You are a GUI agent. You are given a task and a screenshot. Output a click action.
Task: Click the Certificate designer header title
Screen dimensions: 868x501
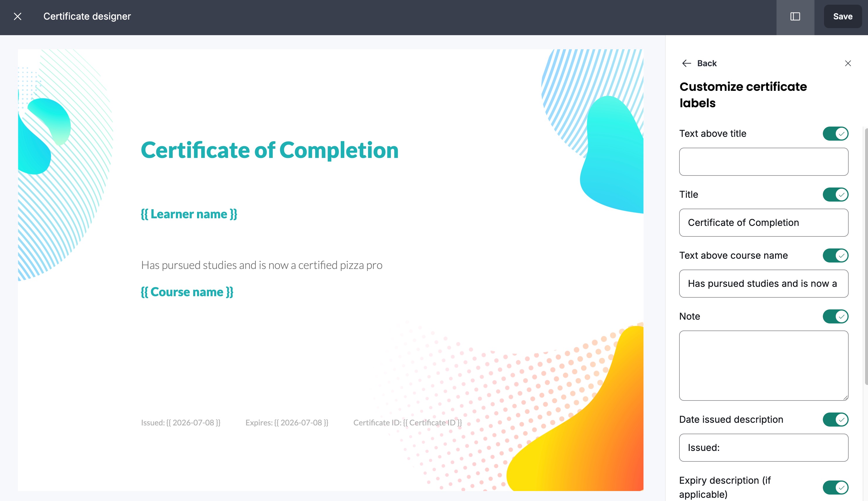point(87,16)
